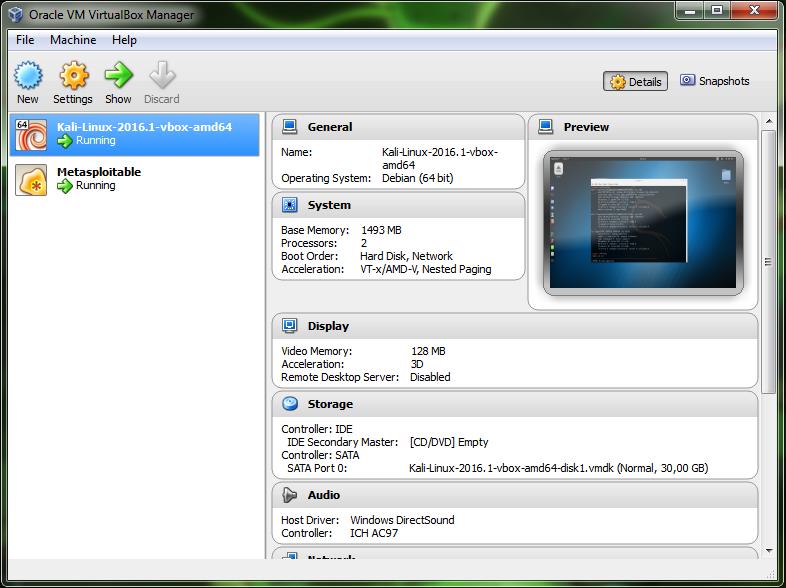The height and width of the screenshot is (588, 786).
Task: Click the Audio section speaker icon
Action: 290,495
